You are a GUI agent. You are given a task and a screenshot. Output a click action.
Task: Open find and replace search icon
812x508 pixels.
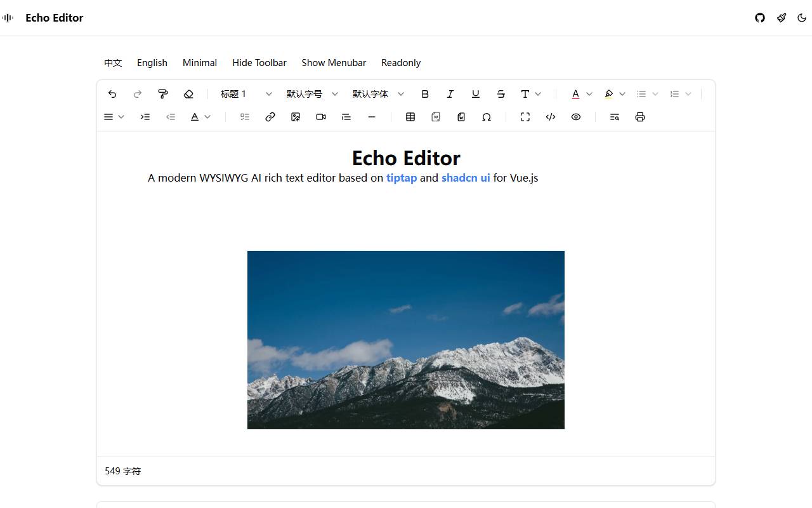615,117
